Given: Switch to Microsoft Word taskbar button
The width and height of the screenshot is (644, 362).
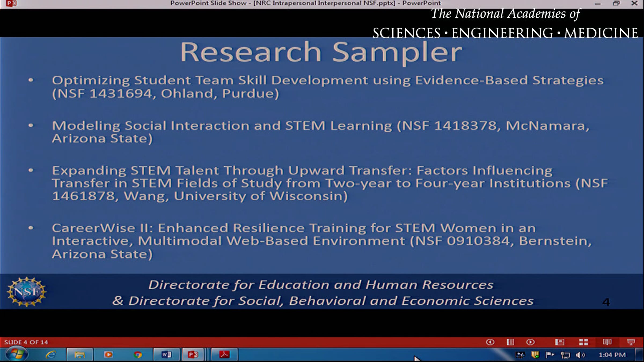Looking at the screenshot, I should click(x=166, y=355).
